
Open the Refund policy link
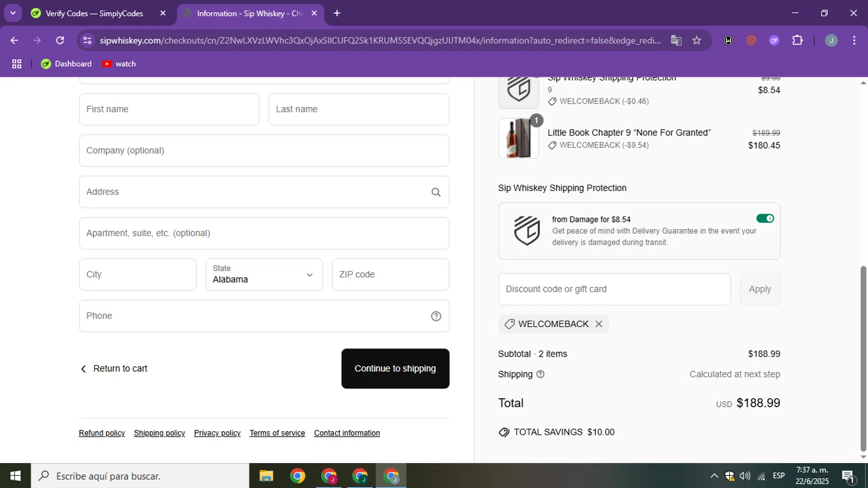pos(102,433)
